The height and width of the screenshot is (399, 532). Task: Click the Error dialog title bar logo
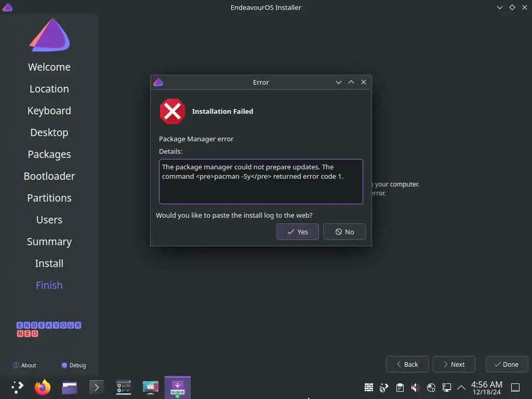(158, 82)
